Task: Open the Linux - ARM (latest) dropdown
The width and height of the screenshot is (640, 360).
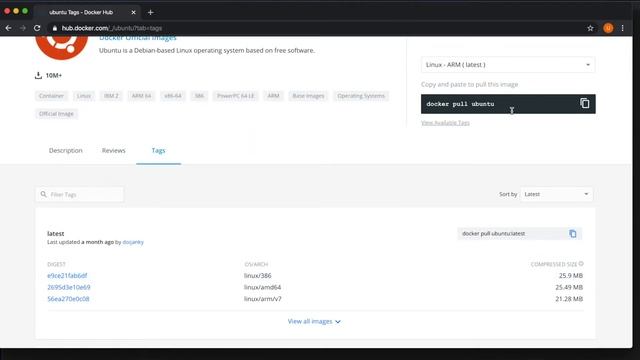Action: point(508,65)
